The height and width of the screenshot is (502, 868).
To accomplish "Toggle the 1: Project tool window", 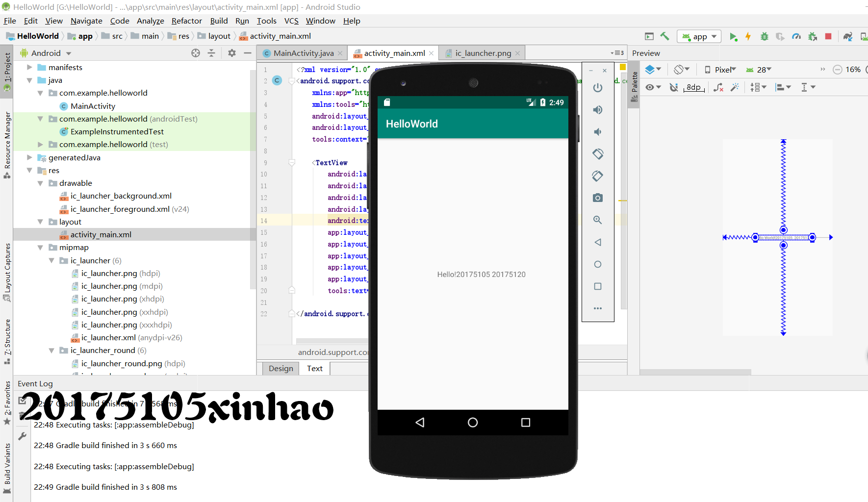I will click(7, 73).
